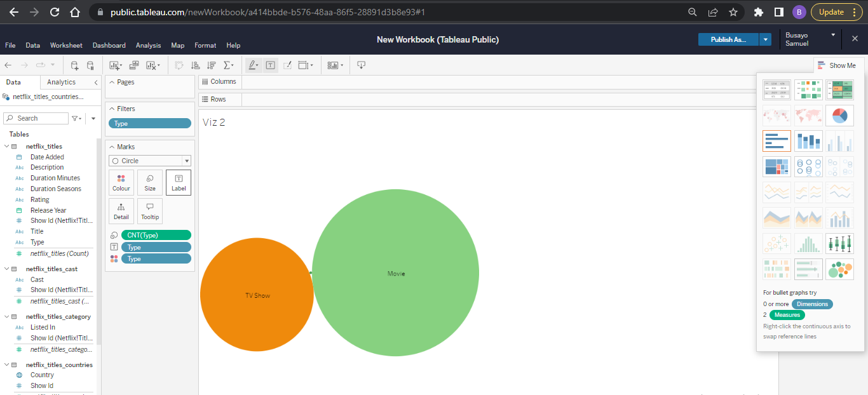Image resolution: width=868 pixels, height=395 pixels.
Task: Open the Worksheet menu
Action: (x=66, y=46)
